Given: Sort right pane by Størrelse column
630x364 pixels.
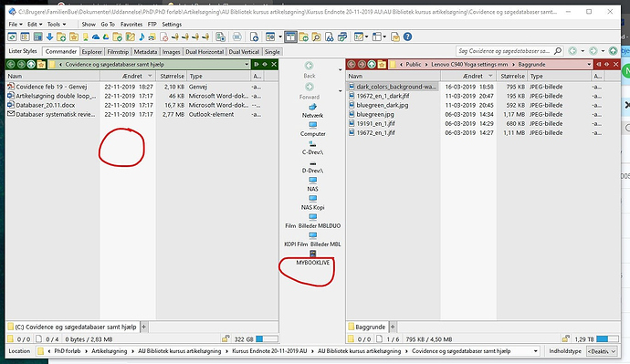Looking at the screenshot, I should [x=512, y=76].
